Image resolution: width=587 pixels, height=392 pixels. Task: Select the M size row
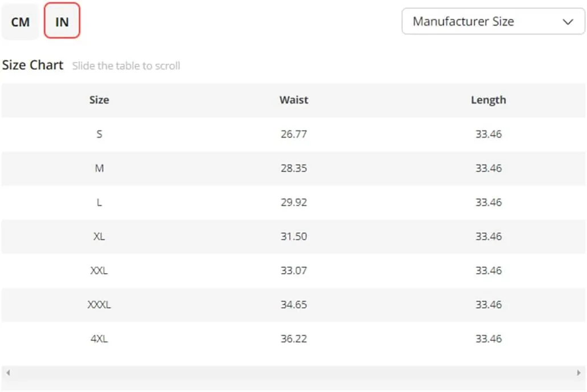pyautogui.click(x=100, y=168)
